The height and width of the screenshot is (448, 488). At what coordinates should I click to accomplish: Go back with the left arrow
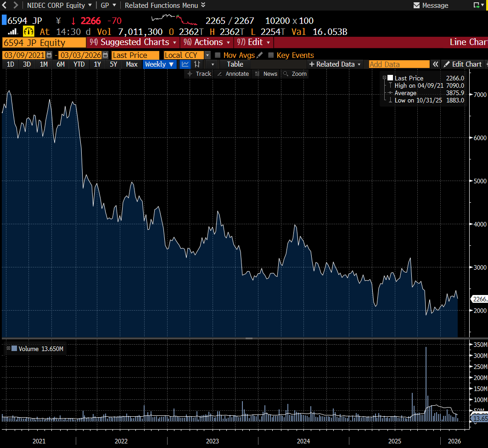pos(4,5)
